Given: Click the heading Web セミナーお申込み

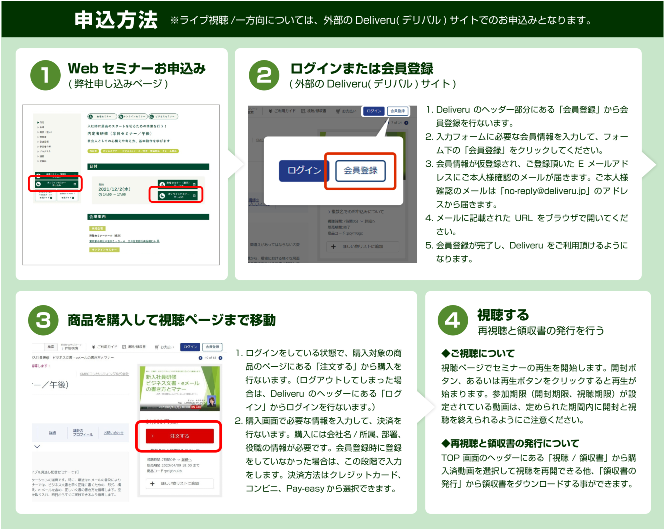Looking at the screenshot, I should click(x=137, y=68).
